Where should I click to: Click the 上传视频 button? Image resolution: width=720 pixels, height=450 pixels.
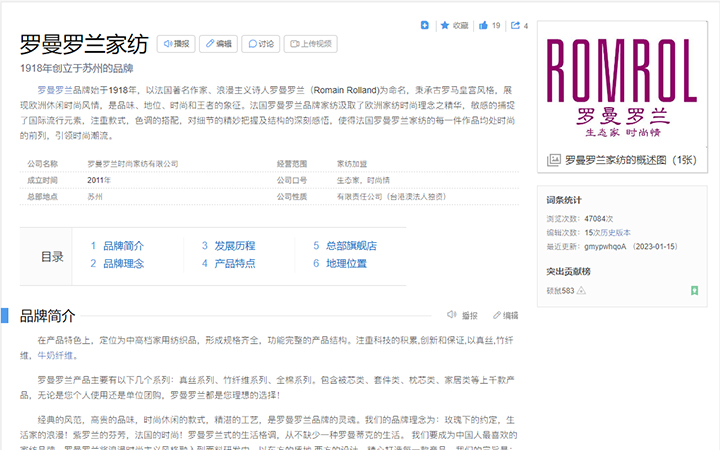[311, 44]
